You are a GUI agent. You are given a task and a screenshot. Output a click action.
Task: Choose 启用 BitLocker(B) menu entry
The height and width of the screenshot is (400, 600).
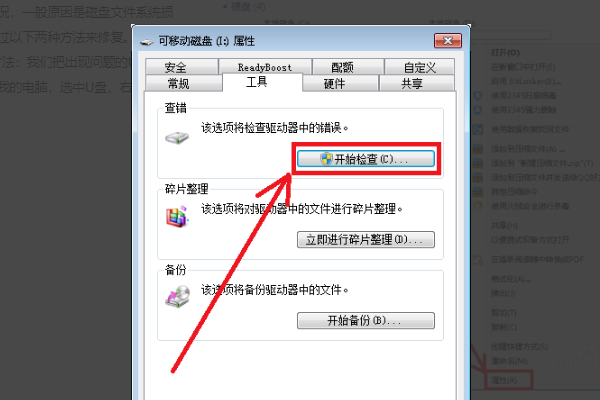(526, 81)
